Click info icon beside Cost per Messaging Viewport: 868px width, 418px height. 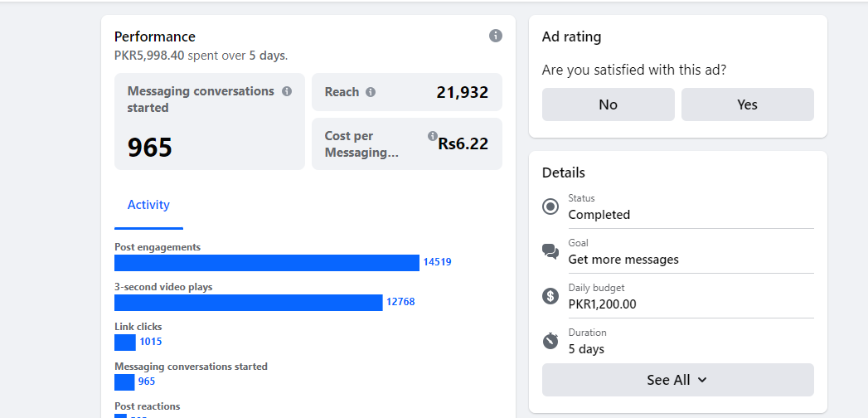432,136
